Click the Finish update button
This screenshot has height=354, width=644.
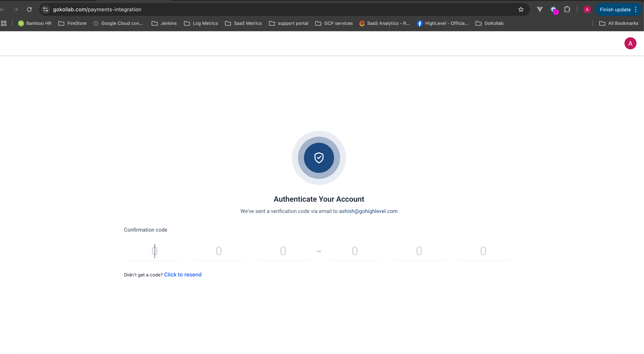[x=615, y=10]
